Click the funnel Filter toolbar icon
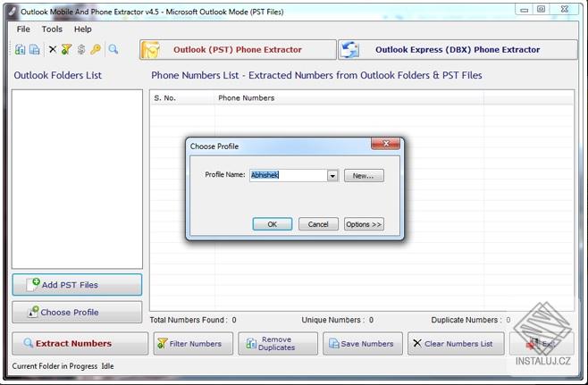Screen dimensions: 588x385 tap(66, 49)
